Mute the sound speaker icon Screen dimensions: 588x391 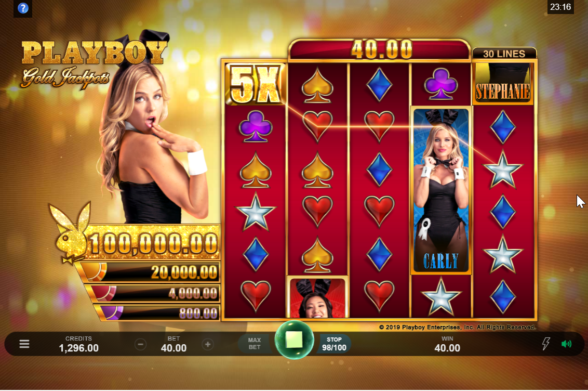(566, 344)
